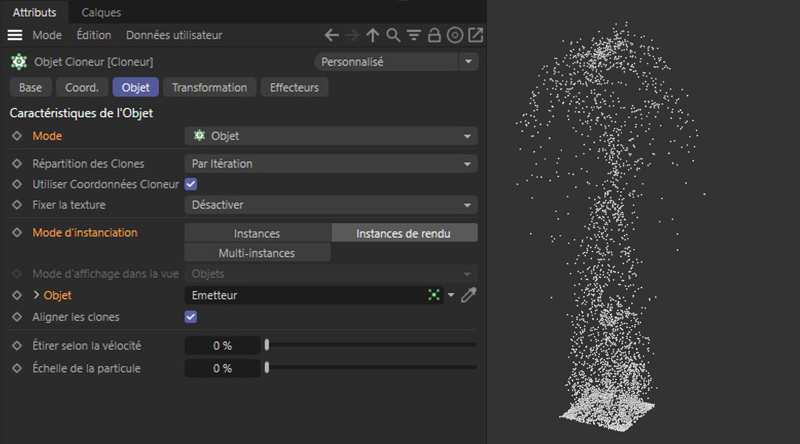Open the Fixer la texture dropdown
The image size is (800, 444).
tap(331, 205)
